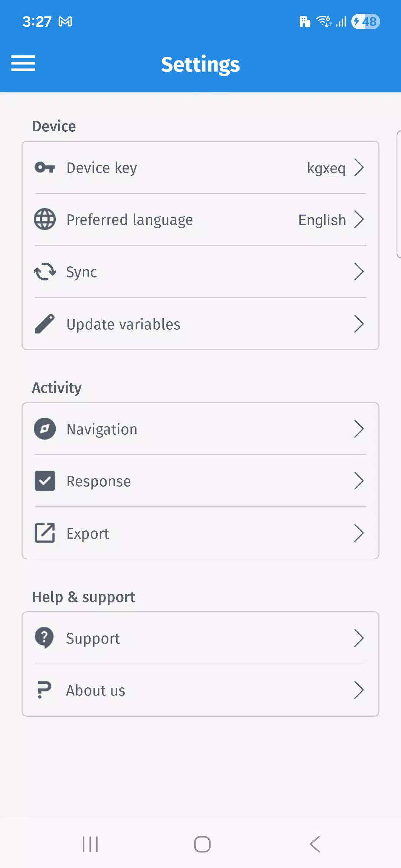Open Response settings
This screenshot has width=401, height=868.
pyautogui.click(x=200, y=481)
